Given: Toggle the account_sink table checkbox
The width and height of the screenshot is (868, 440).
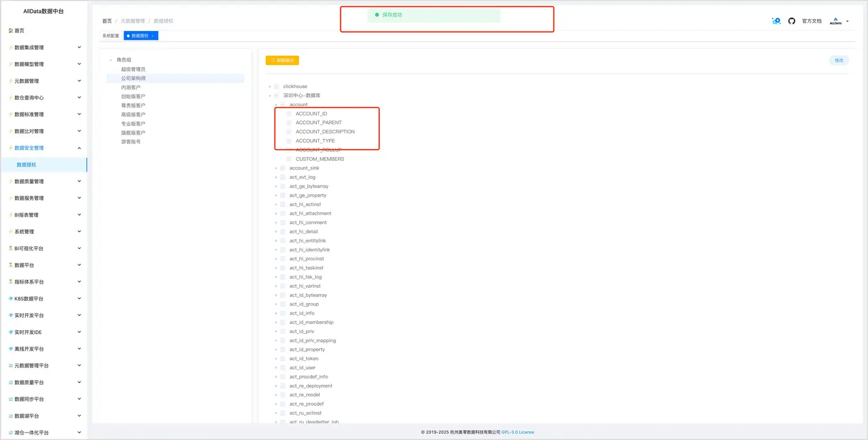Looking at the screenshot, I should [283, 168].
